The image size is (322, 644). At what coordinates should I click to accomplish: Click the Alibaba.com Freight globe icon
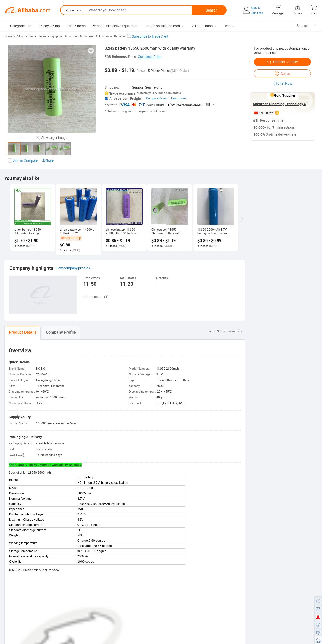point(107,99)
